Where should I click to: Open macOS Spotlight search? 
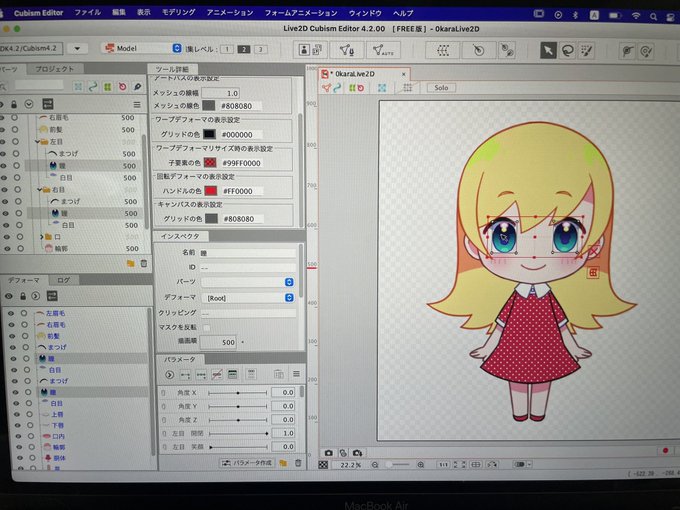tap(653, 16)
